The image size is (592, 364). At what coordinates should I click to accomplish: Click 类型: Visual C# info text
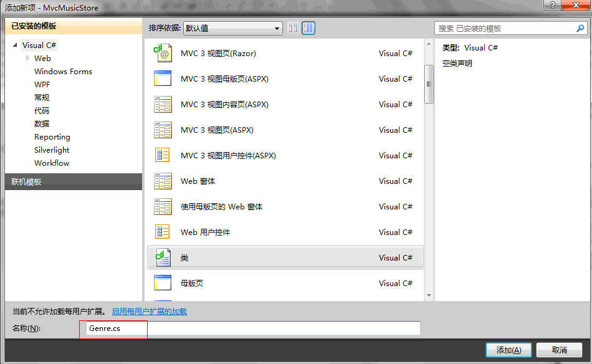pyautogui.click(x=470, y=48)
